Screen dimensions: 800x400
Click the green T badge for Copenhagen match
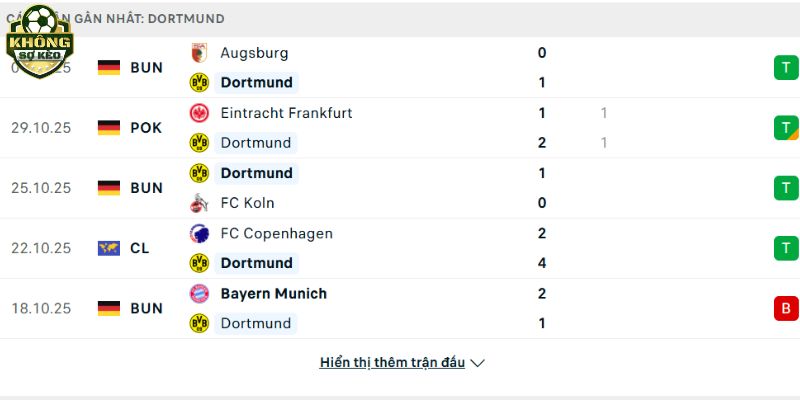[x=786, y=248]
